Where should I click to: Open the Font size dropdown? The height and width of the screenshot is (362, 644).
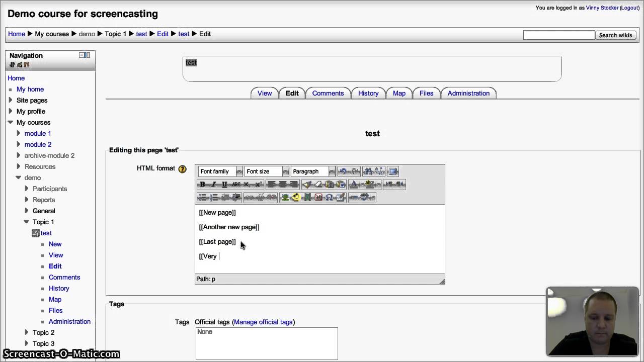click(267, 171)
